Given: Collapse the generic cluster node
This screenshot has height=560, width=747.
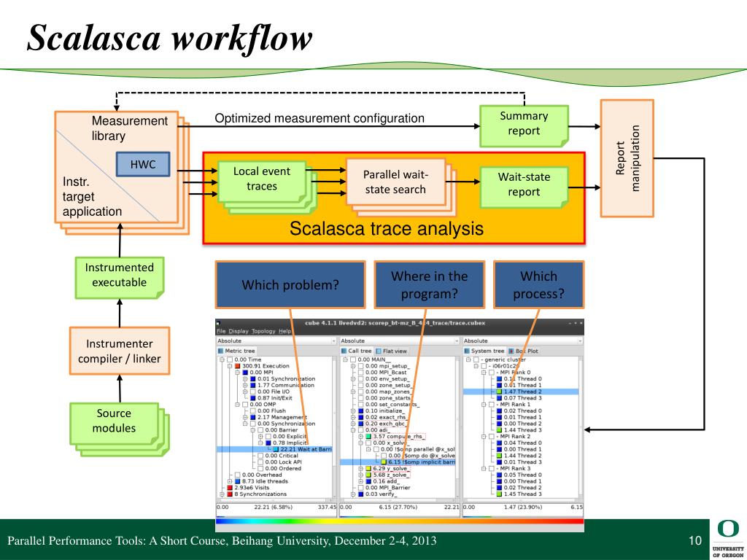Looking at the screenshot, I should click(x=468, y=359).
